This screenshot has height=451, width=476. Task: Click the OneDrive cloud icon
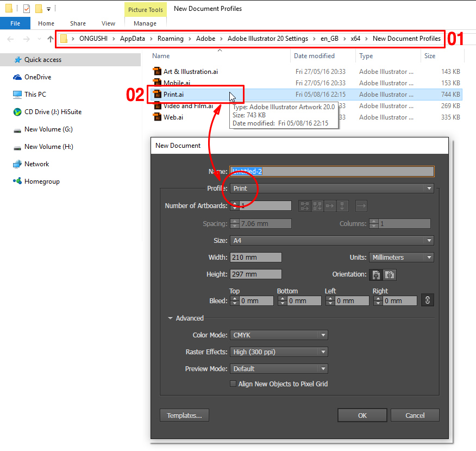click(17, 77)
